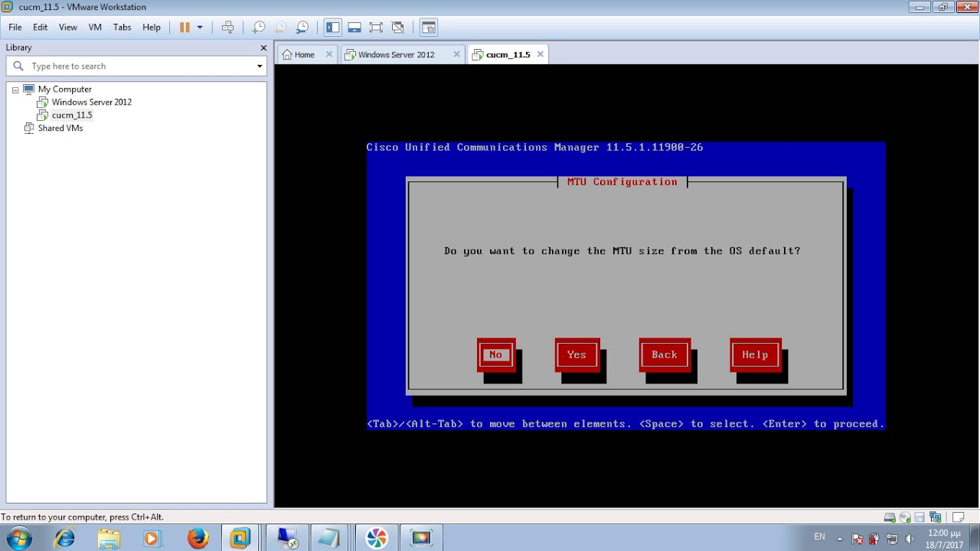Click the console view toolbar icon
Image resolution: width=980 pixels, height=551 pixels.
coord(429,27)
